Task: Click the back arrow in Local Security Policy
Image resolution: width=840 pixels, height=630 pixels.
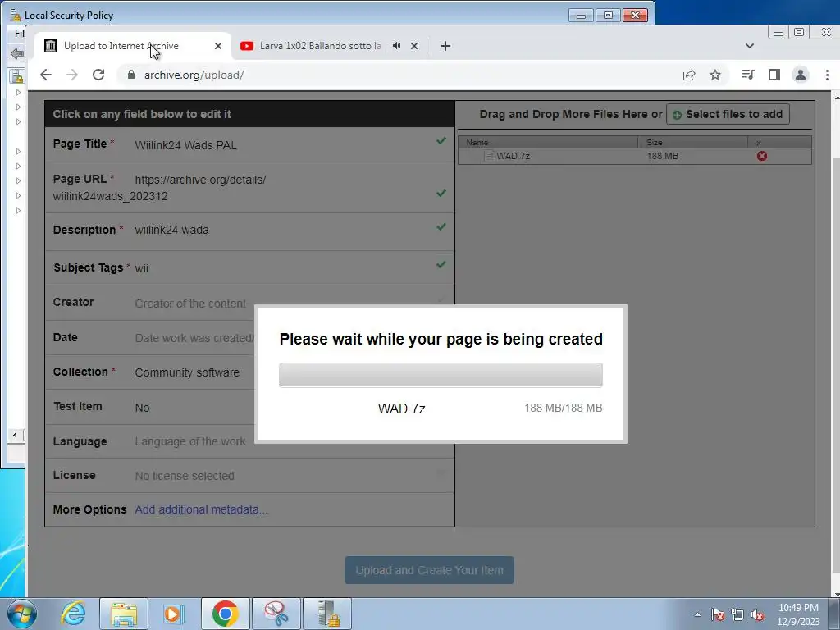Action: pyautogui.click(x=16, y=53)
